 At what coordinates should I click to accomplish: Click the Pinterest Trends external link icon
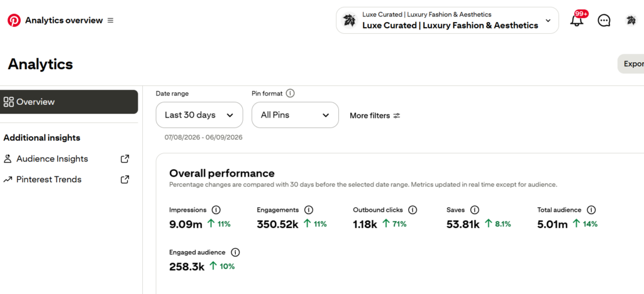click(125, 180)
